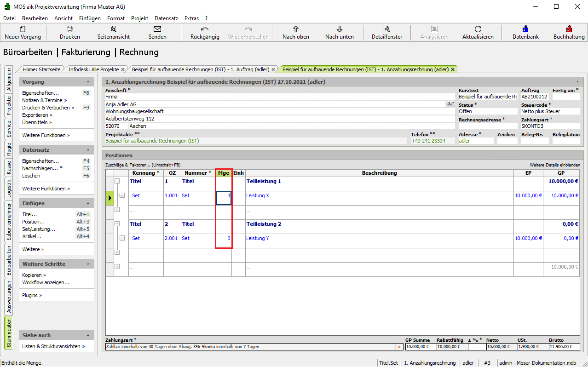Click the Belegdatum input field
The image size is (588, 367).
pos(566,141)
